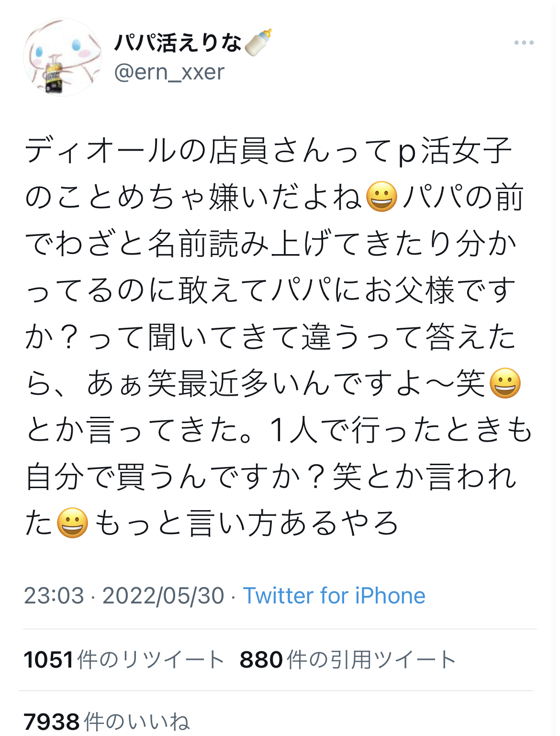Click the retweet count 1051

point(48,660)
